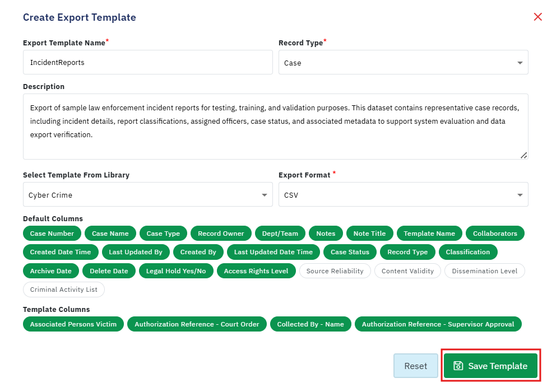The width and height of the screenshot is (547, 392).
Task: Reset the export template form
Action: [415, 366]
